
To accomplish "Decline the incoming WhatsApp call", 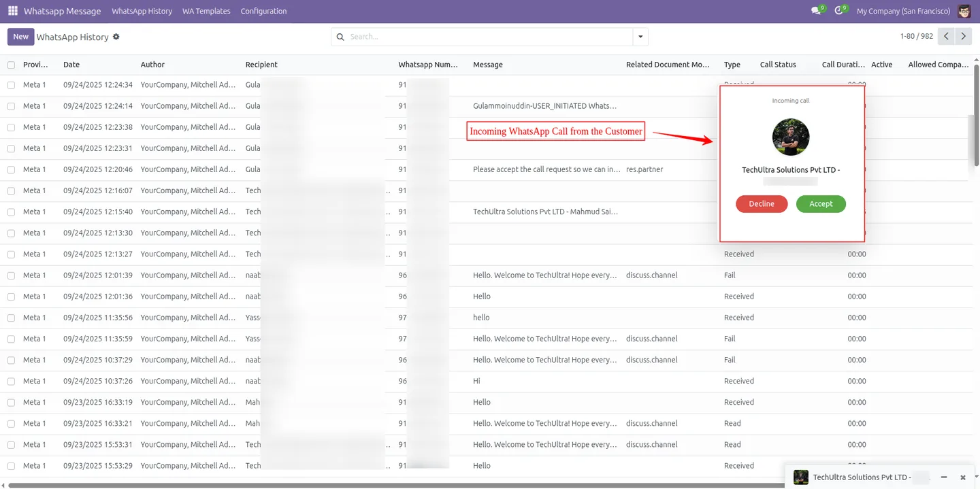I will [762, 204].
